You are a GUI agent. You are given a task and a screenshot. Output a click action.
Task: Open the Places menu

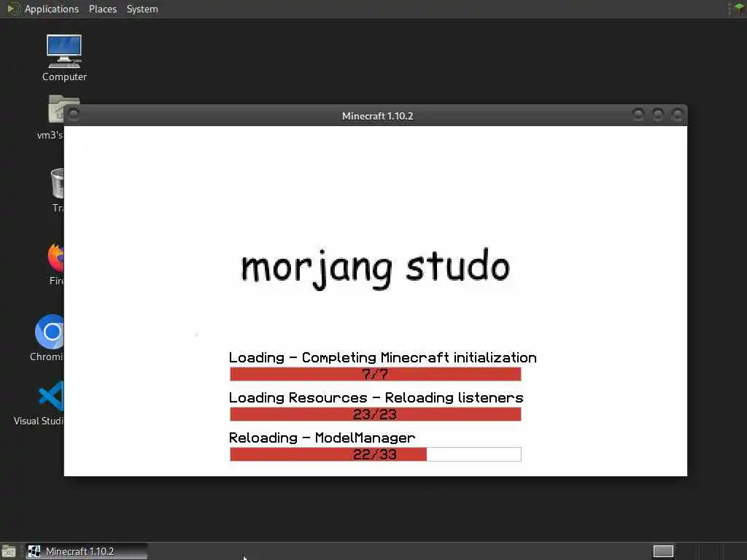[102, 9]
